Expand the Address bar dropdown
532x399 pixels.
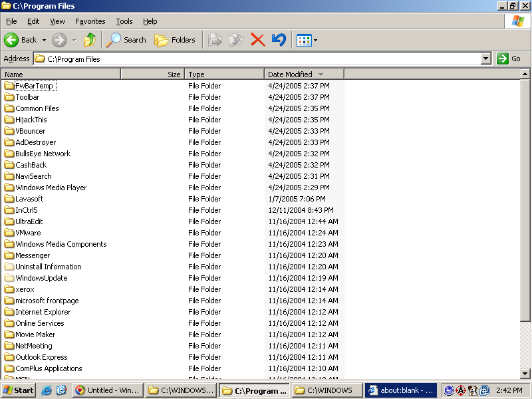point(486,59)
